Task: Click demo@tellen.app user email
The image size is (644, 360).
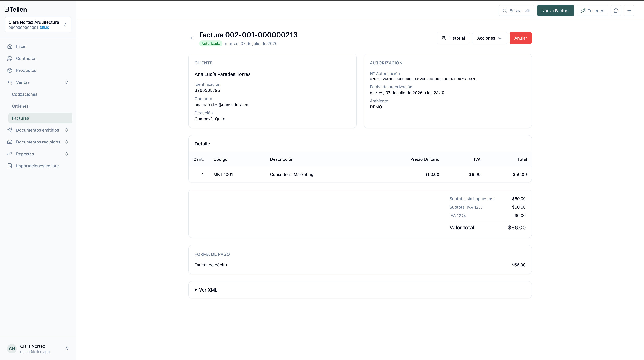Action: pyautogui.click(x=35, y=352)
